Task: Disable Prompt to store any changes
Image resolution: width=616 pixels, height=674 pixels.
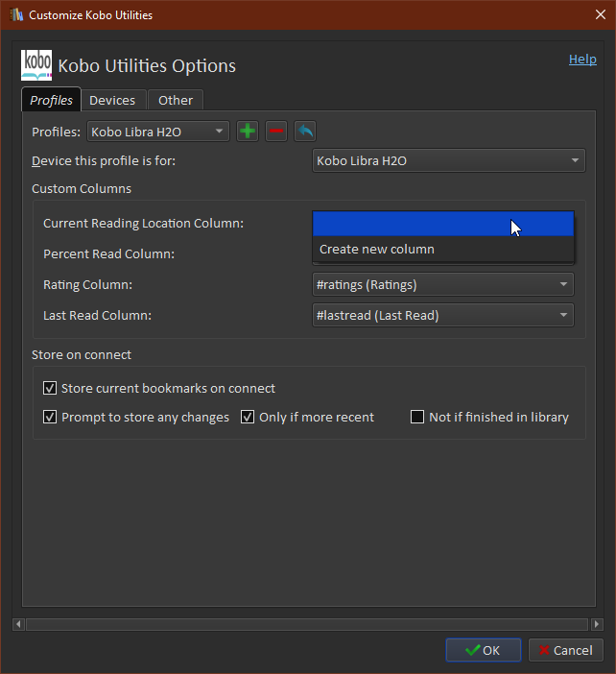Action: [x=51, y=418]
